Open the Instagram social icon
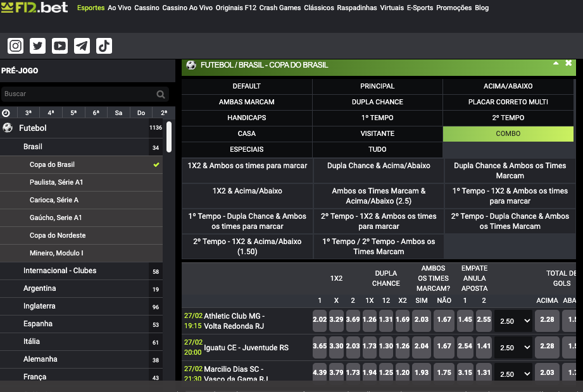Screen dimensions: 583x392 tap(16, 46)
